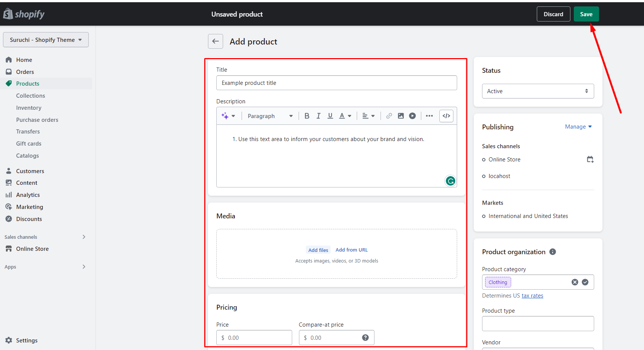Insert a link in the description

[x=389, y=116]
